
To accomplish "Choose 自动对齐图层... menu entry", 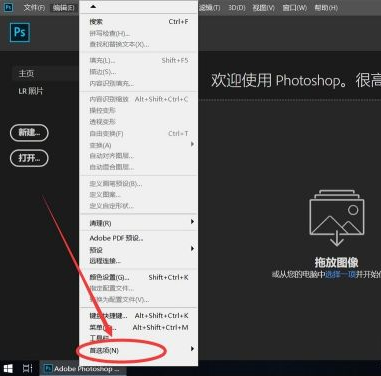I will [x=138, y=156].
